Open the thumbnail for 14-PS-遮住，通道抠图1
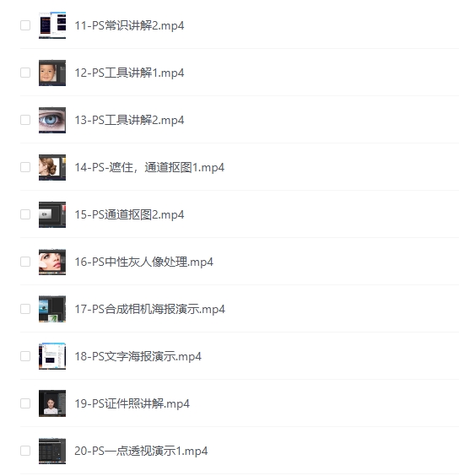 [52, 167]
